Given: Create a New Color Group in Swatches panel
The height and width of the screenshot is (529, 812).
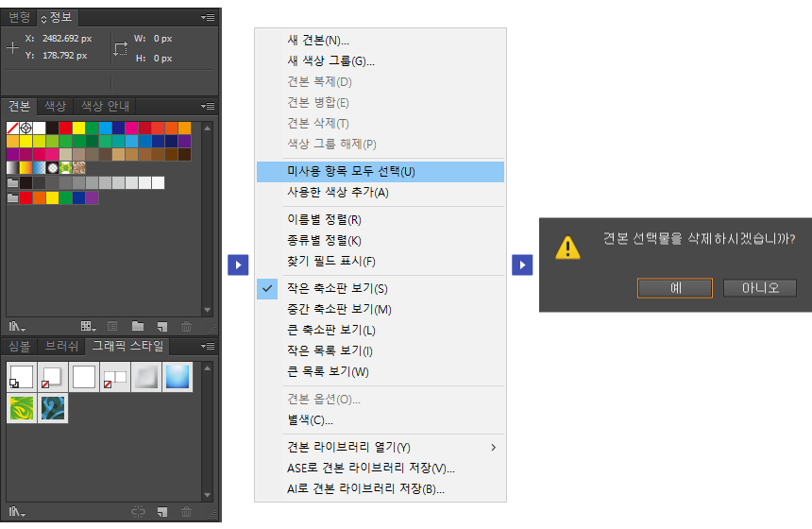Looking at the screenshot, I should tap(138, 327).
